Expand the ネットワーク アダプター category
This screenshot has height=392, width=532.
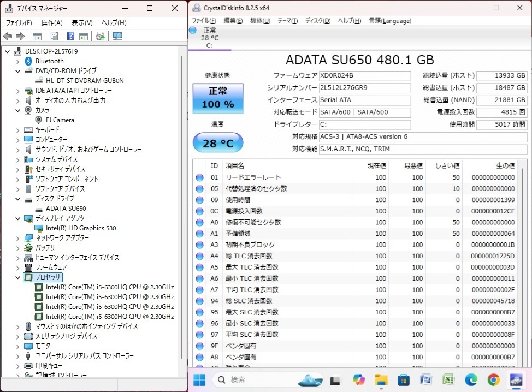pyautogui.click(x=18, y=238)
